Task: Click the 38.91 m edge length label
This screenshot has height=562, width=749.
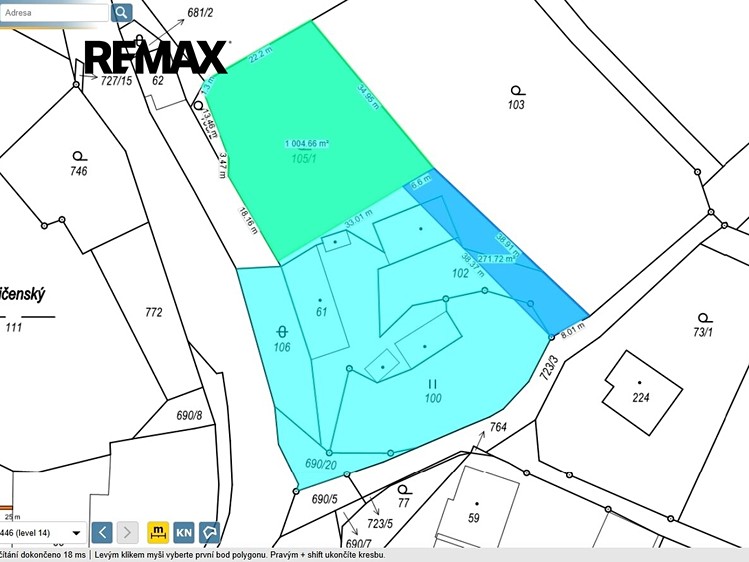Action: pyautogui.click(x=507, y=244)
